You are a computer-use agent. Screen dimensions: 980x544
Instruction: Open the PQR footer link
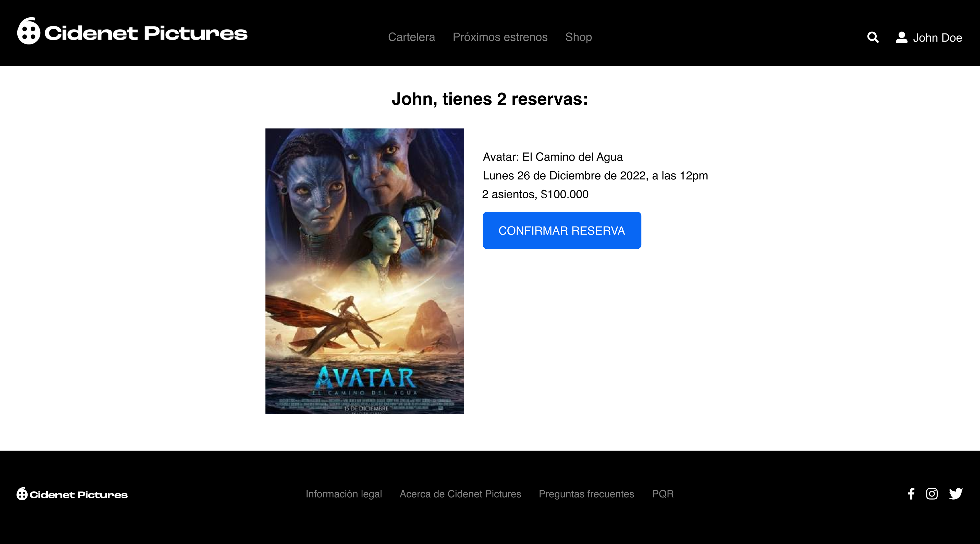tap(663, 494)
